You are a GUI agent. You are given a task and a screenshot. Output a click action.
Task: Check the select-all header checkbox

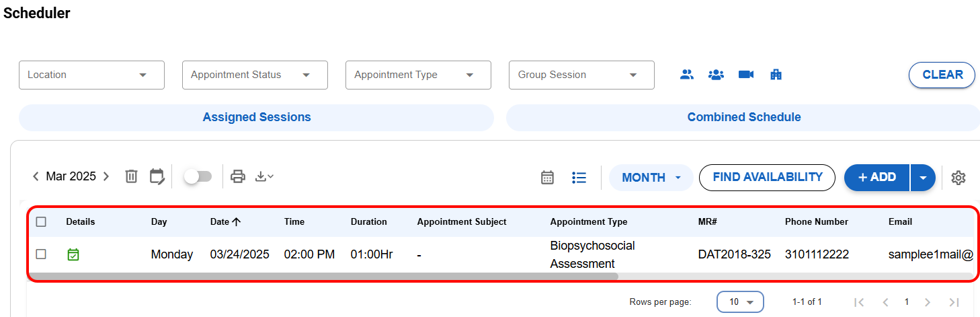tap(41, 221)
